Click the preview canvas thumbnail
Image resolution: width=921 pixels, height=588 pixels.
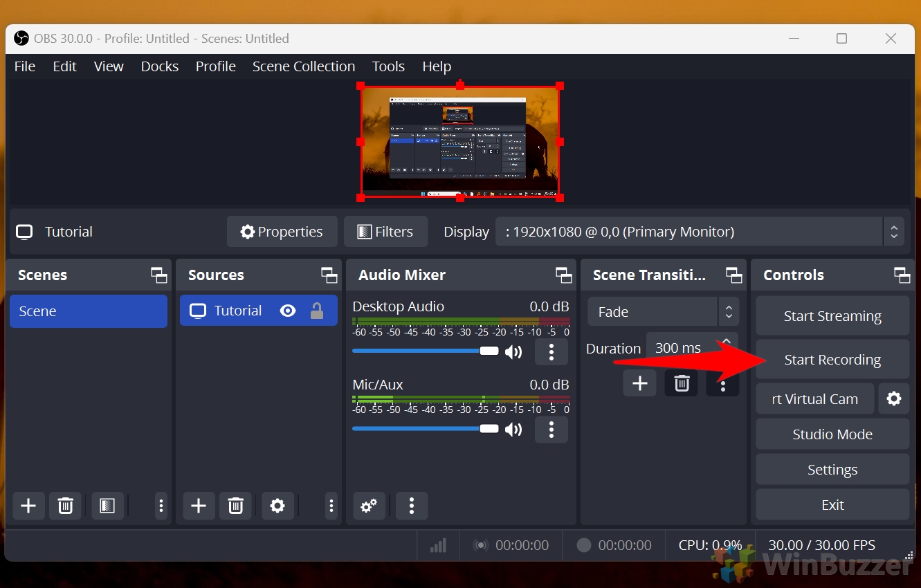(460, 142)
